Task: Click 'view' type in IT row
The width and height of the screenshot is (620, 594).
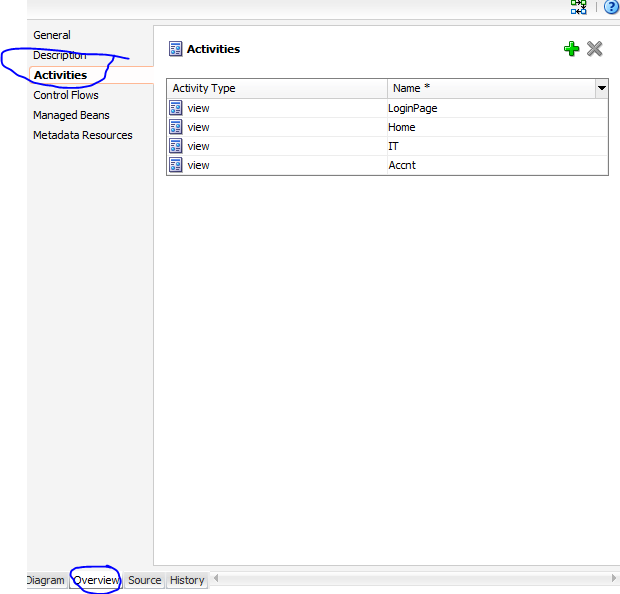Action: coord(198,146)
